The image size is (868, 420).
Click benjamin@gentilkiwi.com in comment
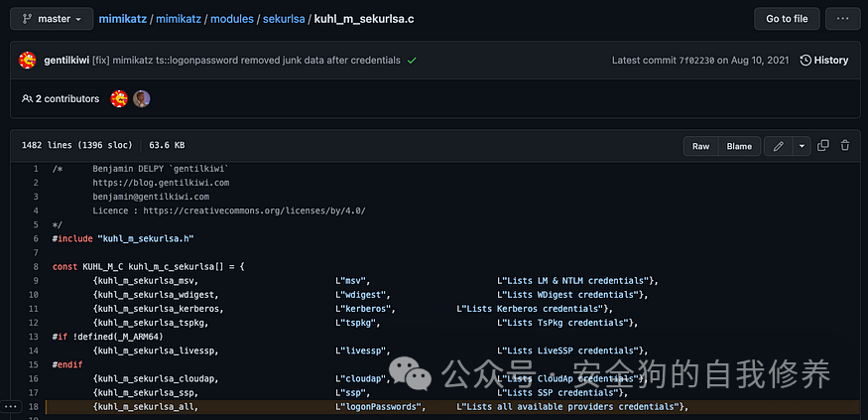pos(151,197)
